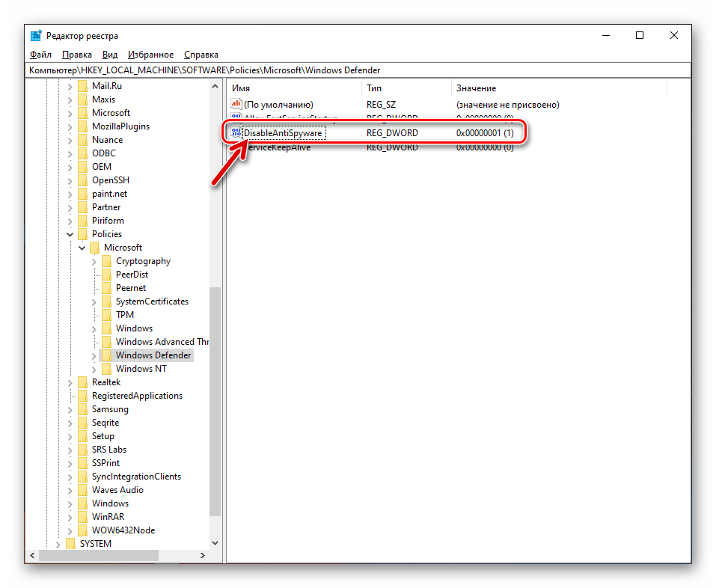Open the Справка menu
Viewport: 716px width, 588px height.
click(201, 55)
